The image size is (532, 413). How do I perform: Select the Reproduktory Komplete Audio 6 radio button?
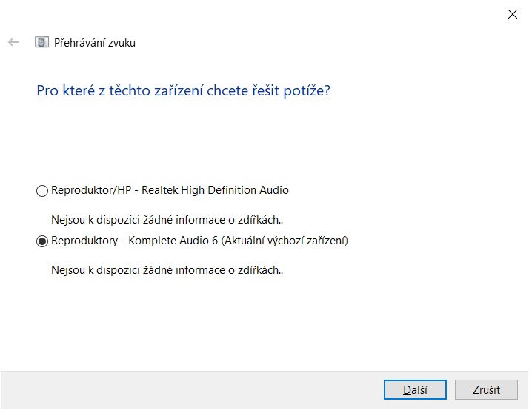pos(42,241)
